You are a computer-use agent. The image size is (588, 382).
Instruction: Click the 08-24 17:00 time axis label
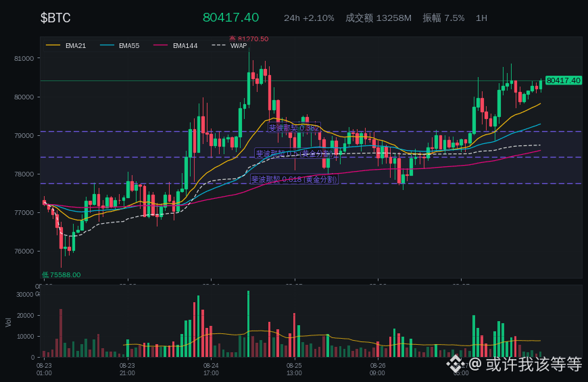(x=211, y=369)
